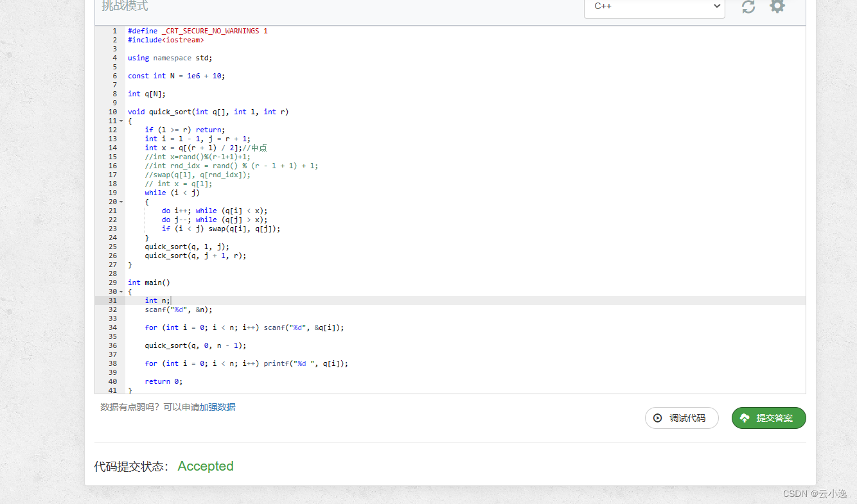The image size is (857, 504).
Task: Click the 'return 0;' line
Action: 164,381
